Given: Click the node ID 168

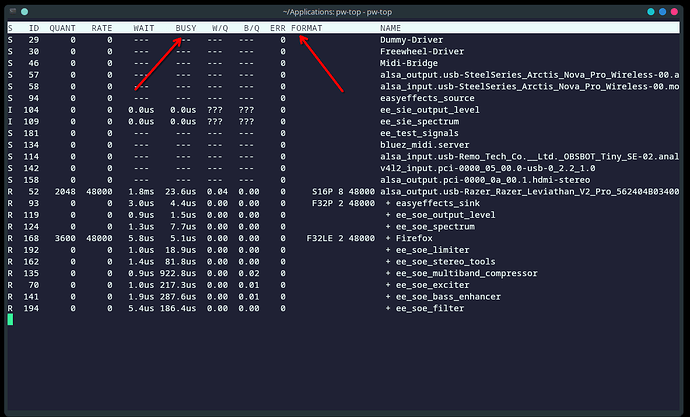Looking at the screenshot, I should point(31,238).
